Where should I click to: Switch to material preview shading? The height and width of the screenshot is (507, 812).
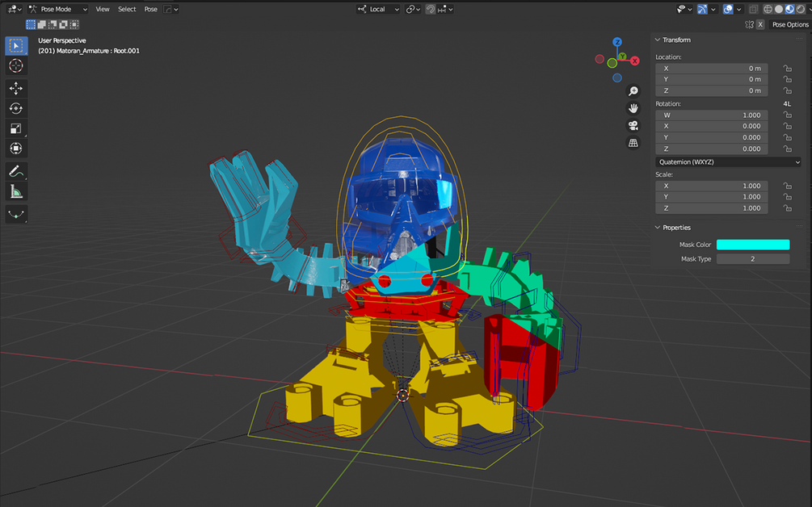(789, 9)
